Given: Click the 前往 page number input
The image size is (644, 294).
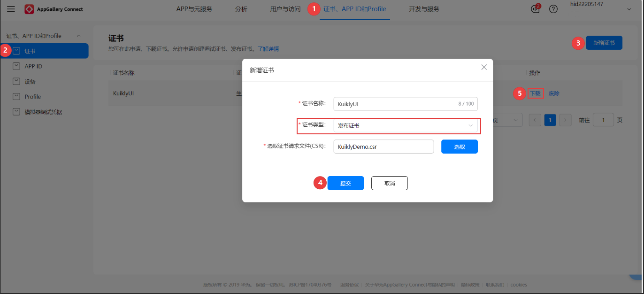Looking at the screenshot, I should pyautogui.click(x=603, y=120).
